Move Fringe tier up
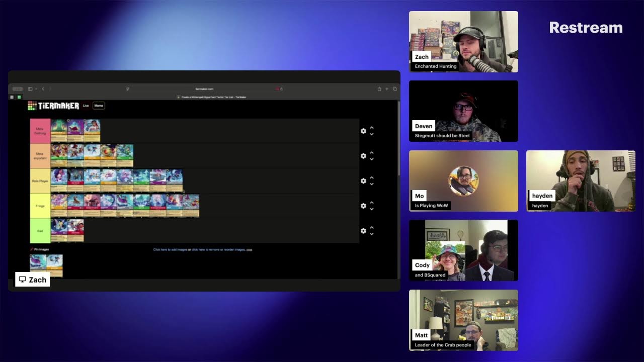The width and height of the screenshot is (644, 362). coord(372,203)
